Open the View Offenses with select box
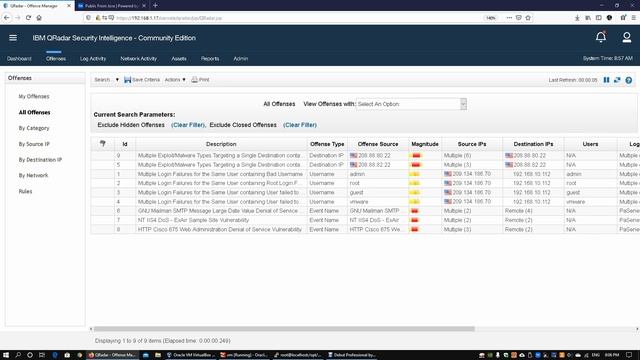 [411, 104]
